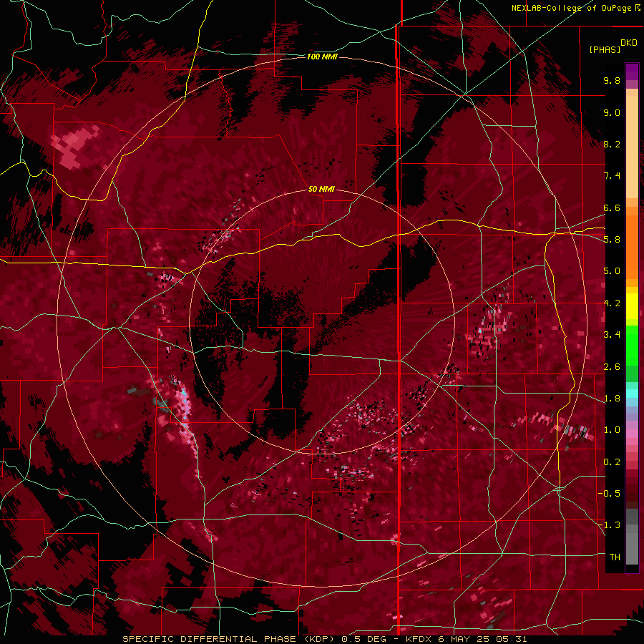
Task: Click the -1.3 scale value
Action: [609, 525]
